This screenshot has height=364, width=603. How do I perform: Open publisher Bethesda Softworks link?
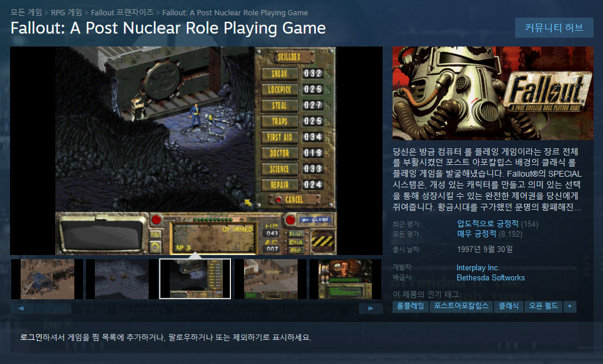pos(490,277)
